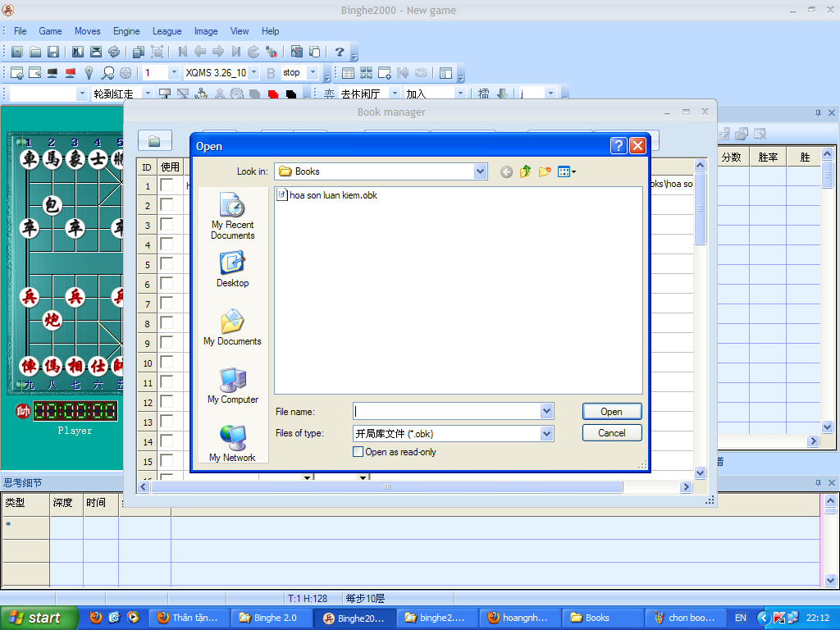Click the panel layout toolbar icon
Screen dimensions: 840x630
coord(445,73)
